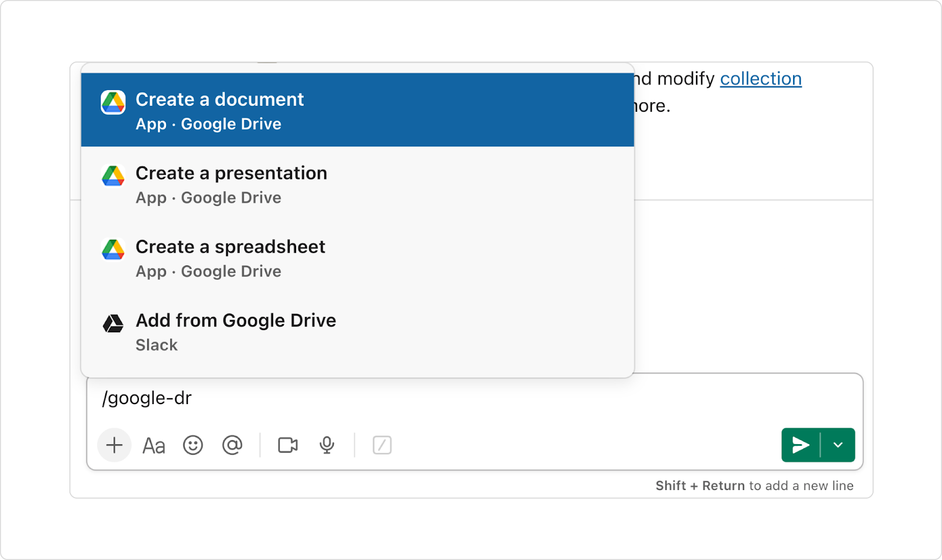Send the message with the green arrow
The image size is (942, 560).
click(x=801, y=445)
